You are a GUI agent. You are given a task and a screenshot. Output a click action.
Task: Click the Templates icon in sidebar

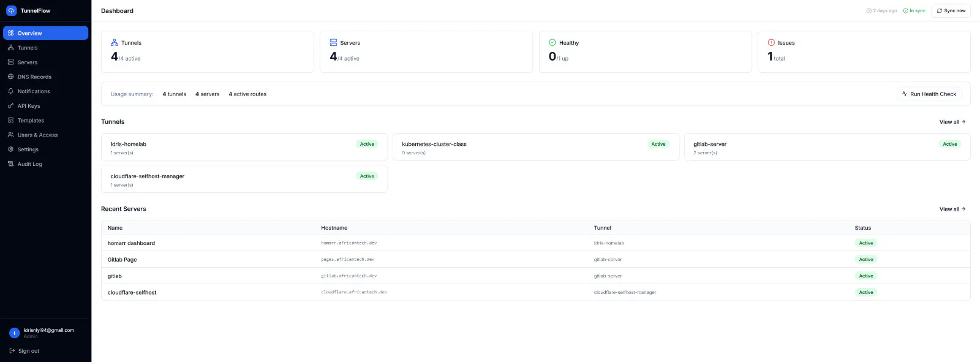tap(10, 121)
